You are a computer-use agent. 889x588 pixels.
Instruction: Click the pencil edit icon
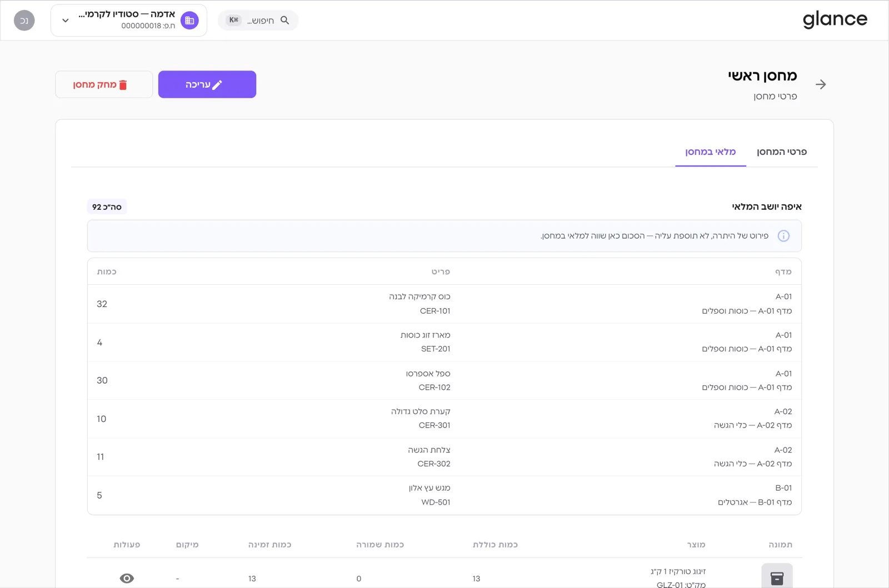217,84
